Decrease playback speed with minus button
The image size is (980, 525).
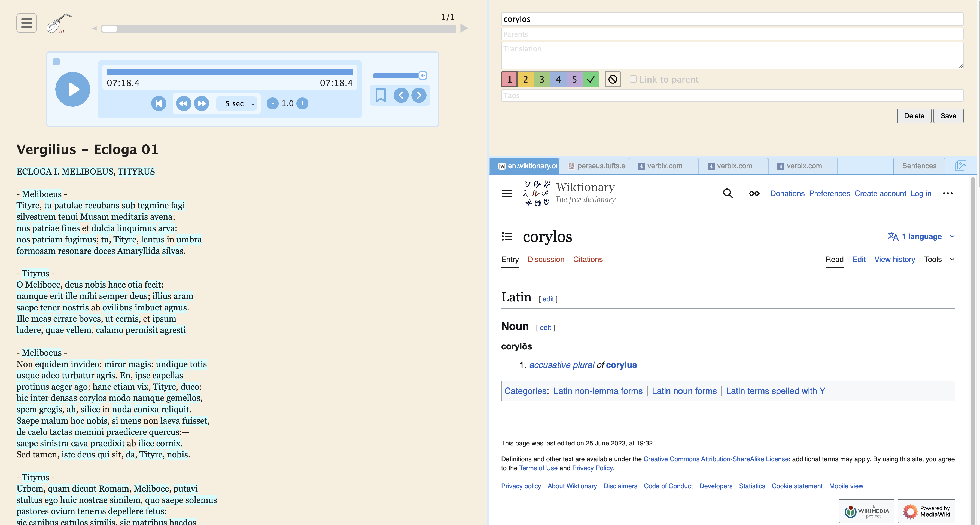point(272,103)
